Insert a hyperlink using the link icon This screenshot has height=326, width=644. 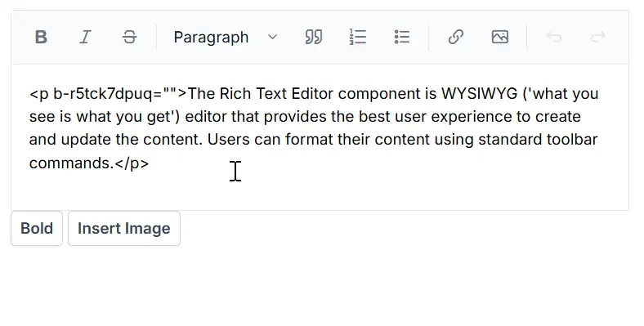[456, 37]
